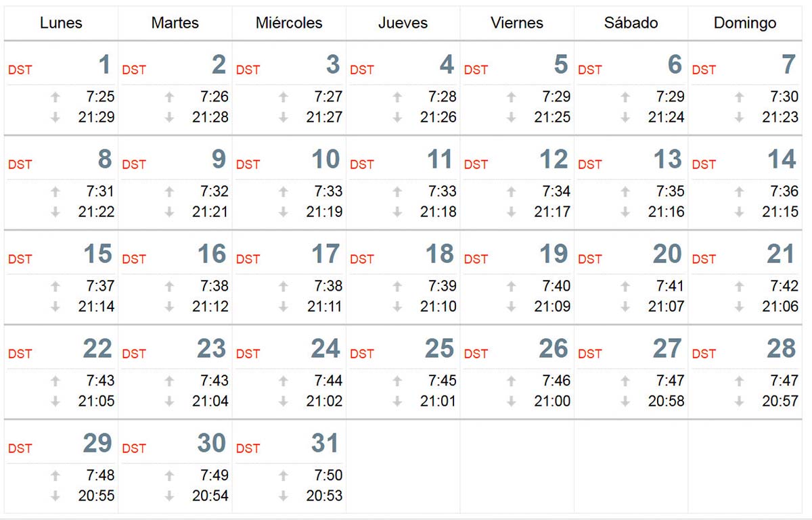Screen dimensions: 812x520
Task: Click the sunrise arrow icon on day 19
Action: [x=512, y=286]
